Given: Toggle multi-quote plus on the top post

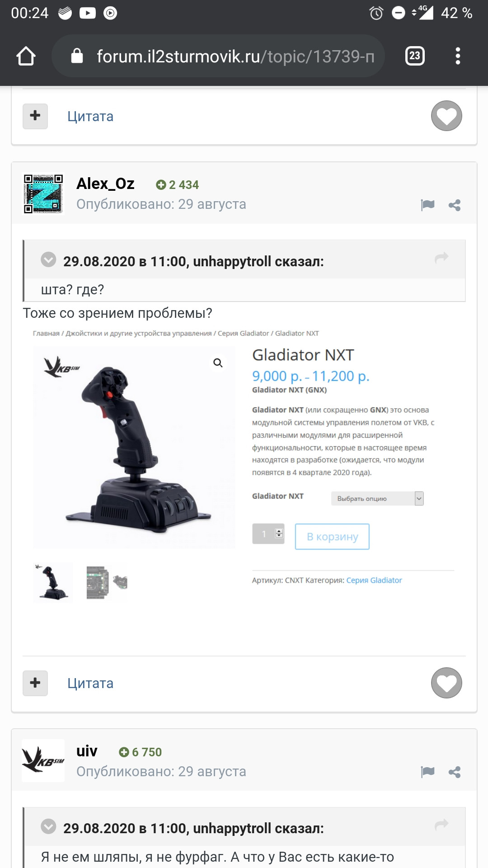Looking at the screenshot, I should [35, 116].
